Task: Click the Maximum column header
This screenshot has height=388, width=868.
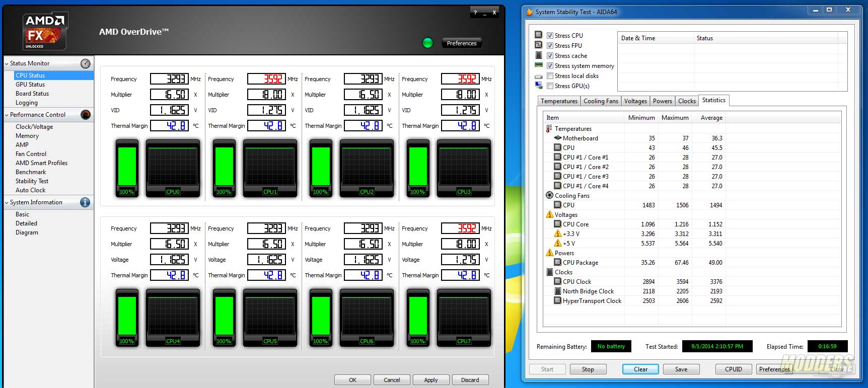Action: point(675,118)
